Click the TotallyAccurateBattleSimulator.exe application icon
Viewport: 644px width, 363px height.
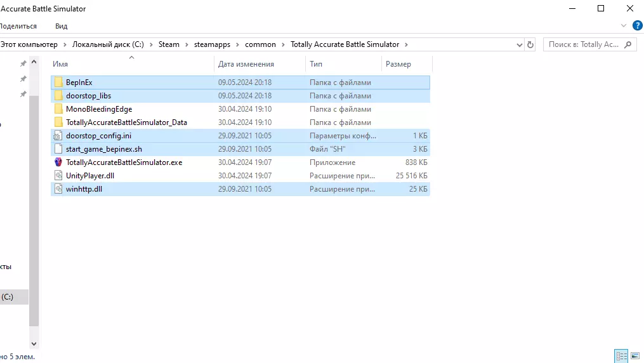pos(58,162)
